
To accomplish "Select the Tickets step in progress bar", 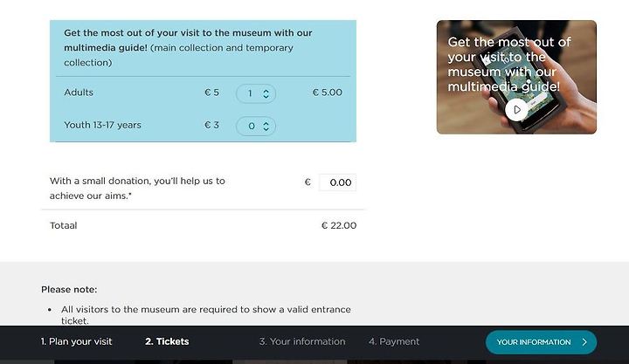I will click(x=167, y=341).
